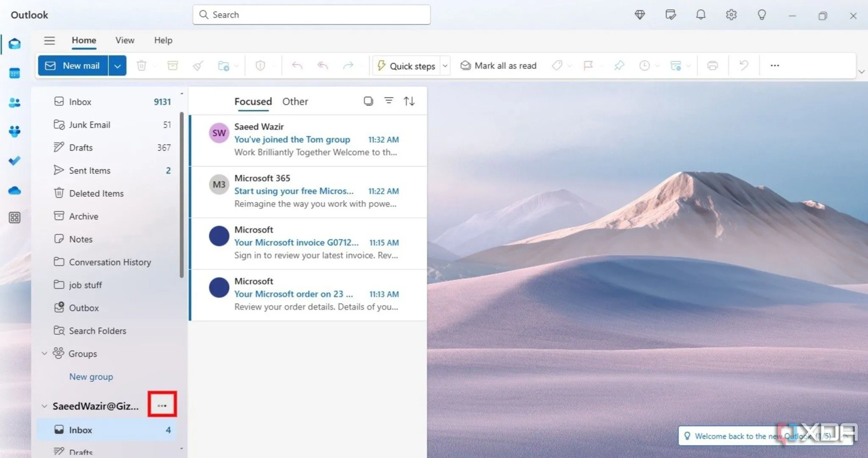The image size is (868, 458).
Task: Switch to the View tab
Action: click(125, 40)
